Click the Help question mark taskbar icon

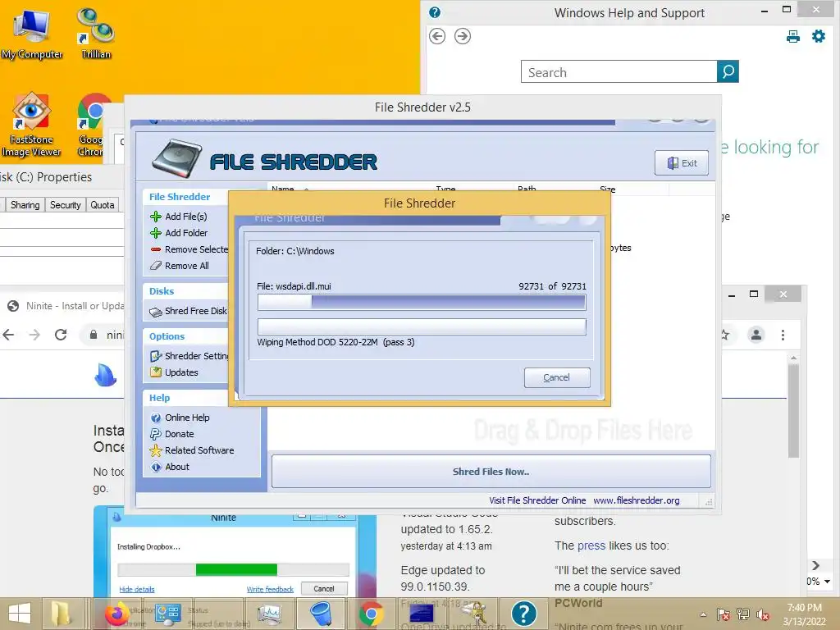coord(523,614)
